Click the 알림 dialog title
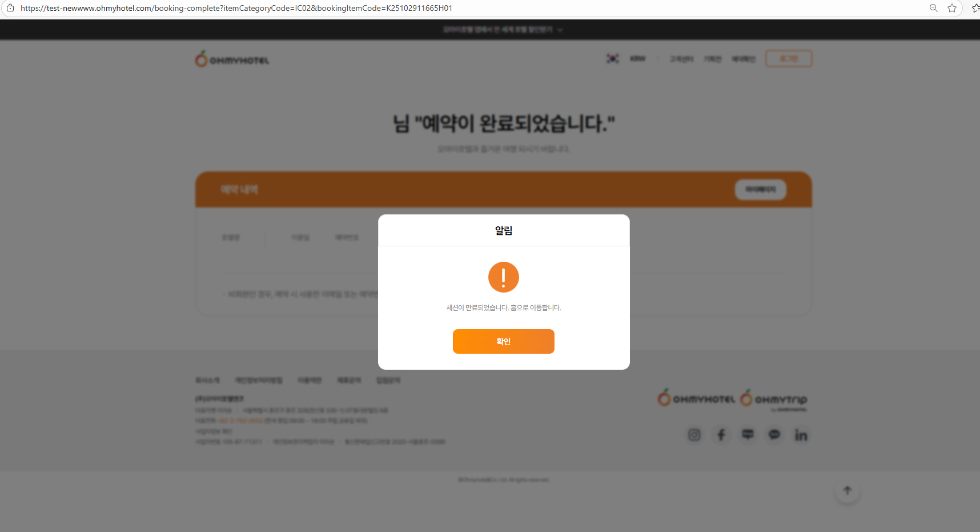This screenshot has width=980, height=532. [503, 230]
